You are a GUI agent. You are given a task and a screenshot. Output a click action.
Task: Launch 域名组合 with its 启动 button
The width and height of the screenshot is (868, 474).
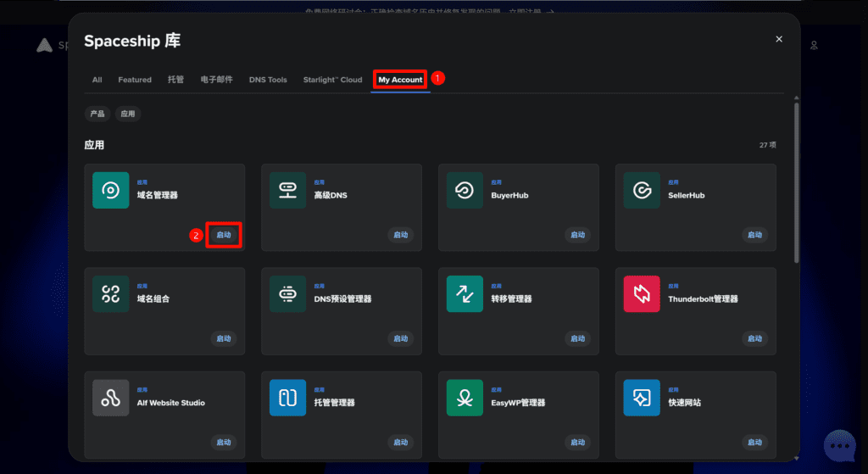[224, 338]
